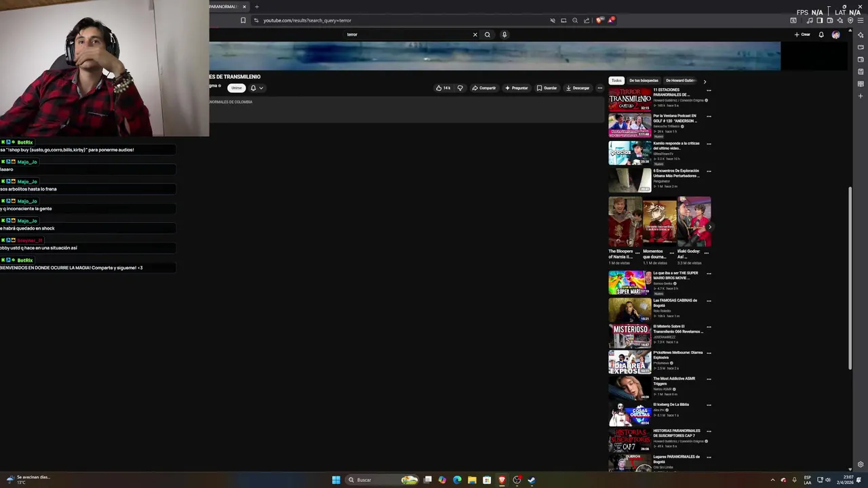
Task: Open options for Momentos que douma short
Action: (x=672, y=252)
